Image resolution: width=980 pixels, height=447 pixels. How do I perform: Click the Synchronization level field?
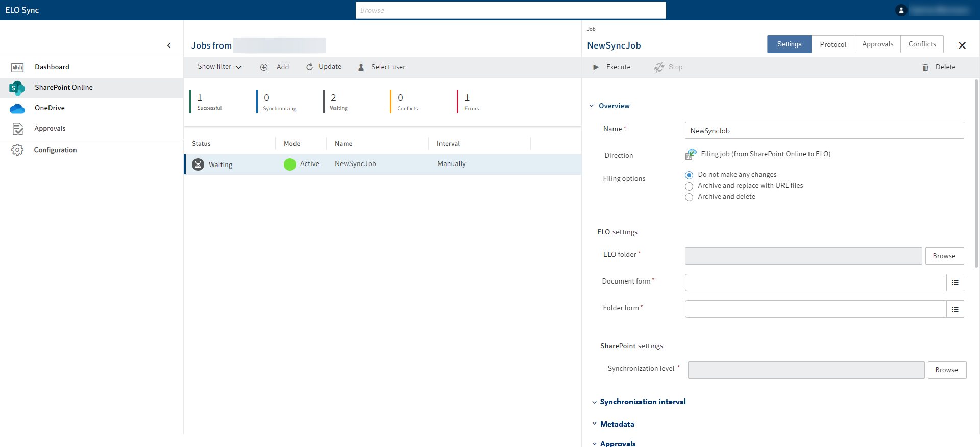[x=806, y=370]
